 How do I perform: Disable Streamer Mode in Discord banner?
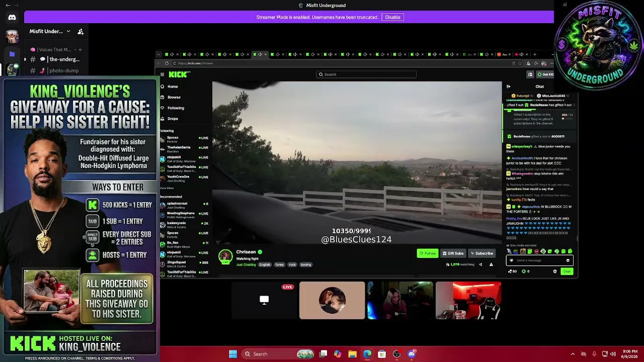(392, 17)
